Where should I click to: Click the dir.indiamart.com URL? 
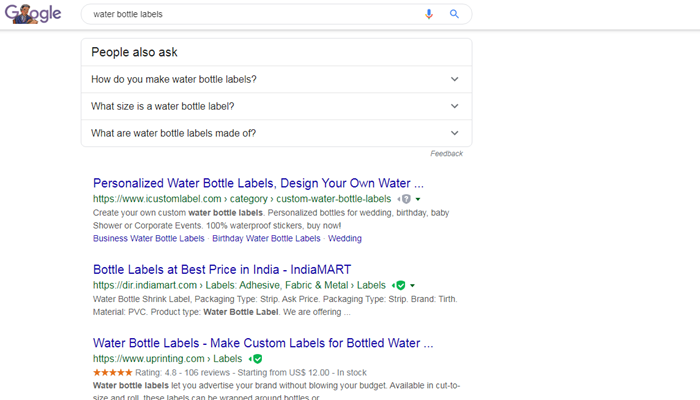239,285
